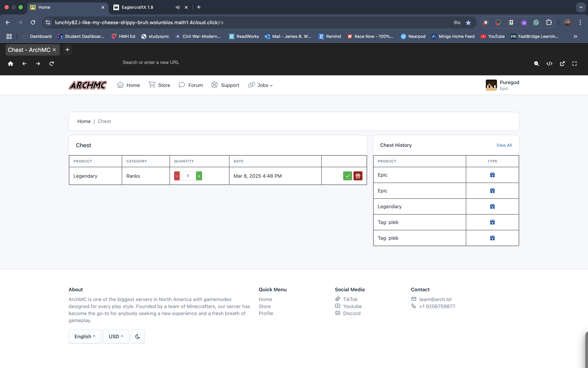Open Youtube social link in footer
The width and height of the screenshot is (588, 368).
coord(348,306)
